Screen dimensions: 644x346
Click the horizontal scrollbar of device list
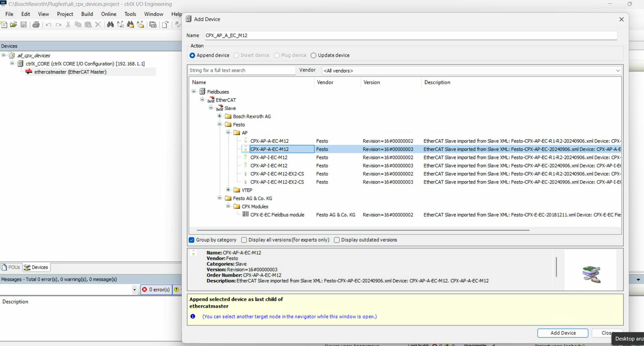point(363,230)
